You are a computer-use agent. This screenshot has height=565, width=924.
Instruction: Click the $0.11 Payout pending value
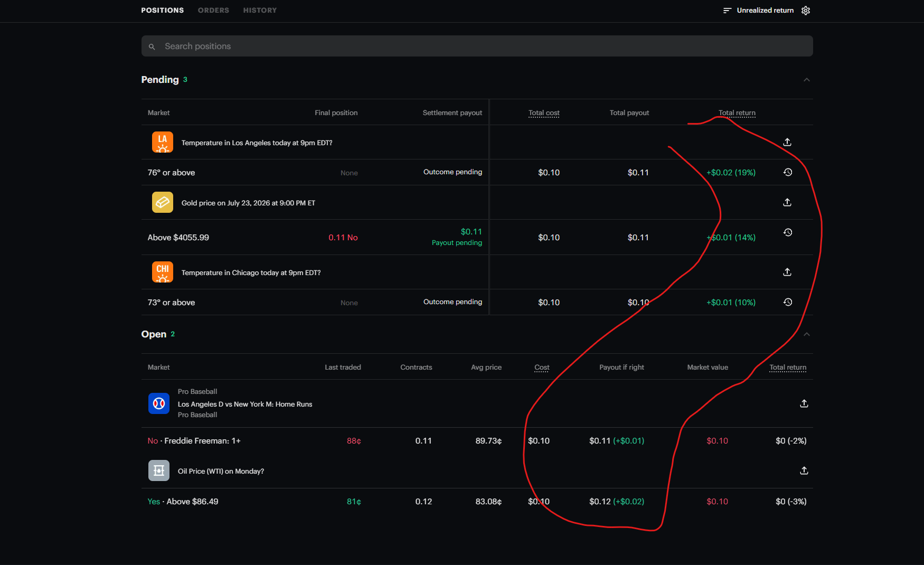point(457,237)
